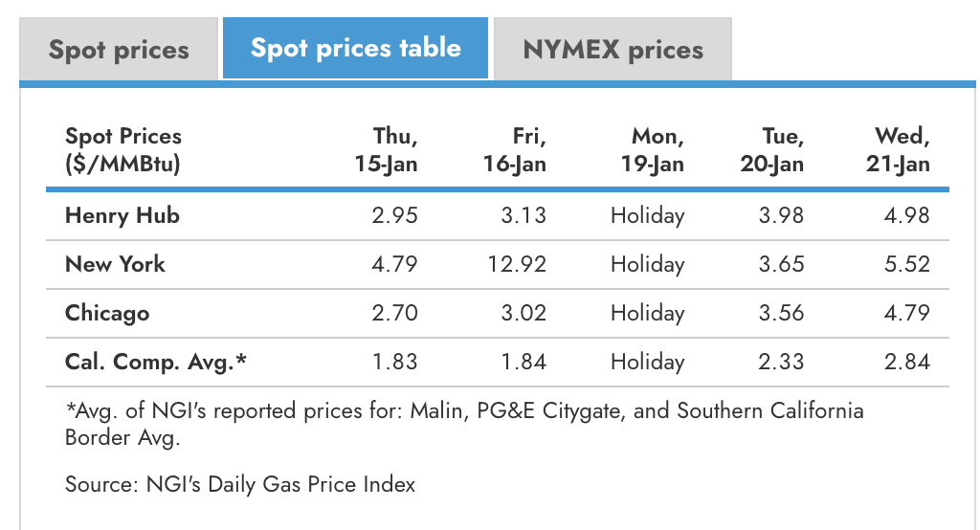Click the NGI average footnote text
The width and height of the screenshot is (980, 530).
pyautogui.click(x=464, y=424)
